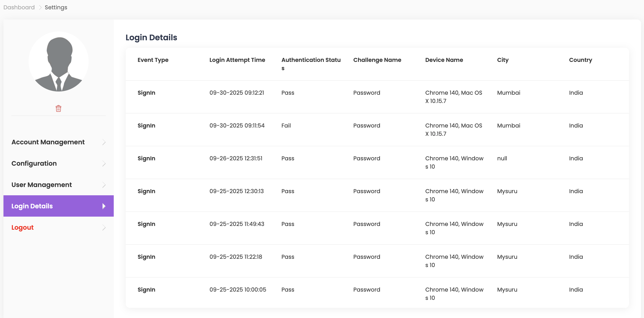Go to Dashboard via breadcrumb
644x318 pixels.
(x=19, y=7)
